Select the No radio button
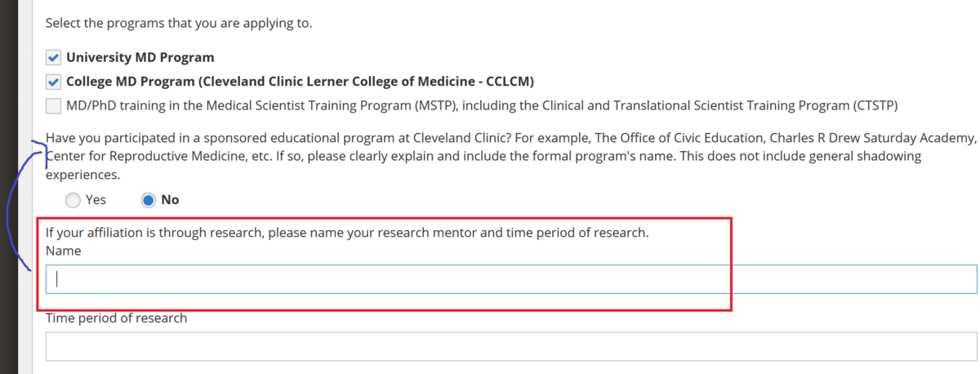980x374 pixels. pyautogui.click(x=149, y=200)
